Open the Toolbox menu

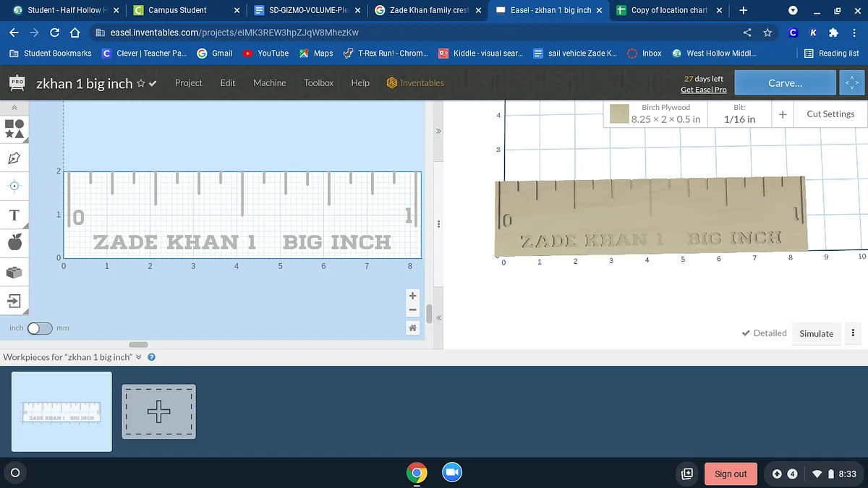[x=318, y=83]
